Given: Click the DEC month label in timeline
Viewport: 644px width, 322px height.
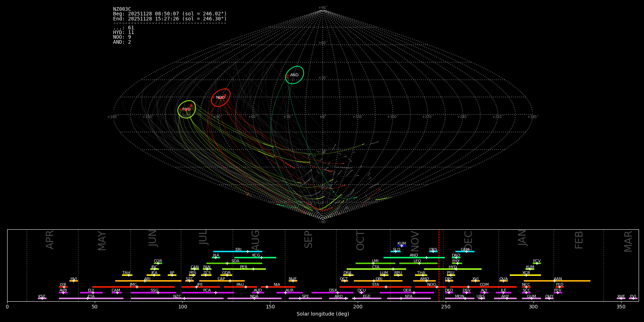Looking at the screenshot, I should click(x=468, y=240).
